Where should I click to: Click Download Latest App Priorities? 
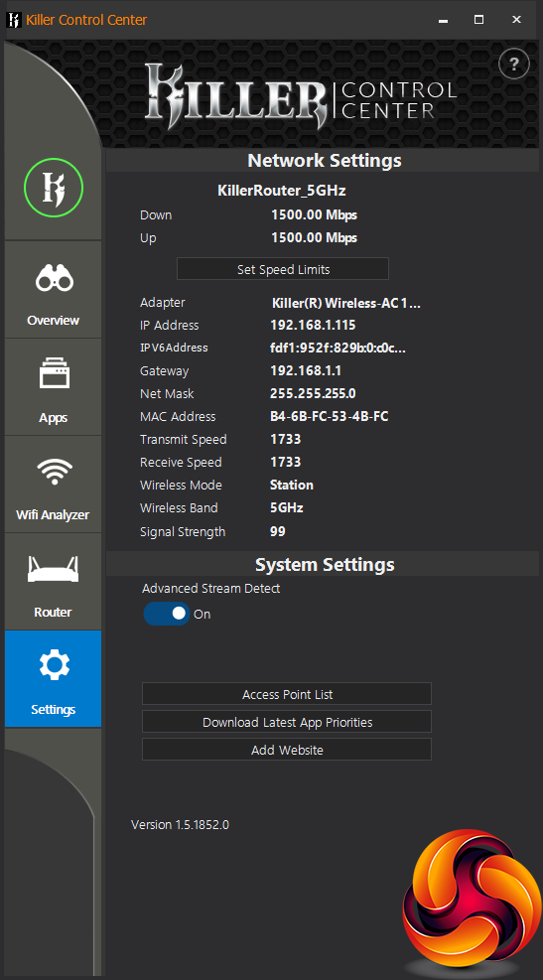coord(287,722)
